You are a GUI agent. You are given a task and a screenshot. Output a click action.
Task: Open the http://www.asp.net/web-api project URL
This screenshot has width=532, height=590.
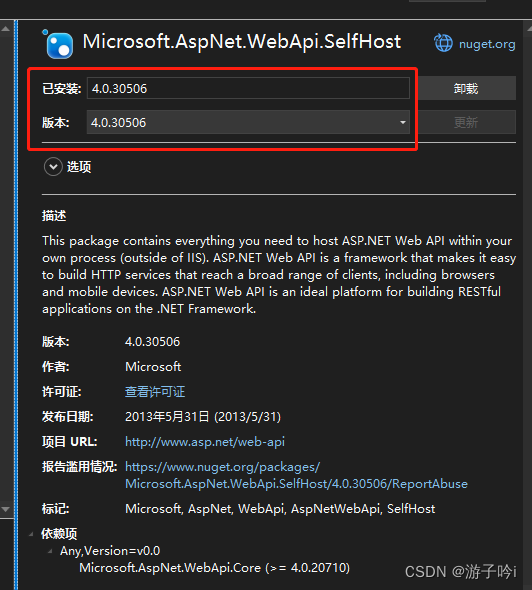pos(205,442)
